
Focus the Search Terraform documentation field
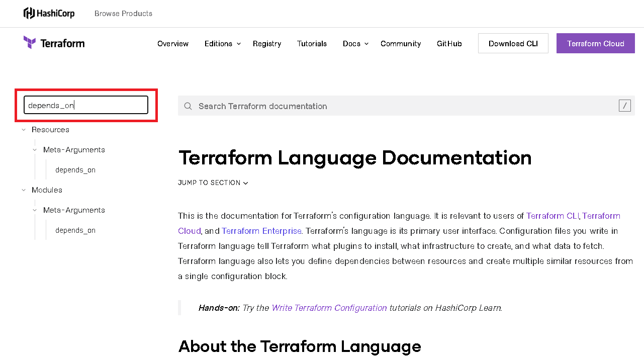coord(406,106)
